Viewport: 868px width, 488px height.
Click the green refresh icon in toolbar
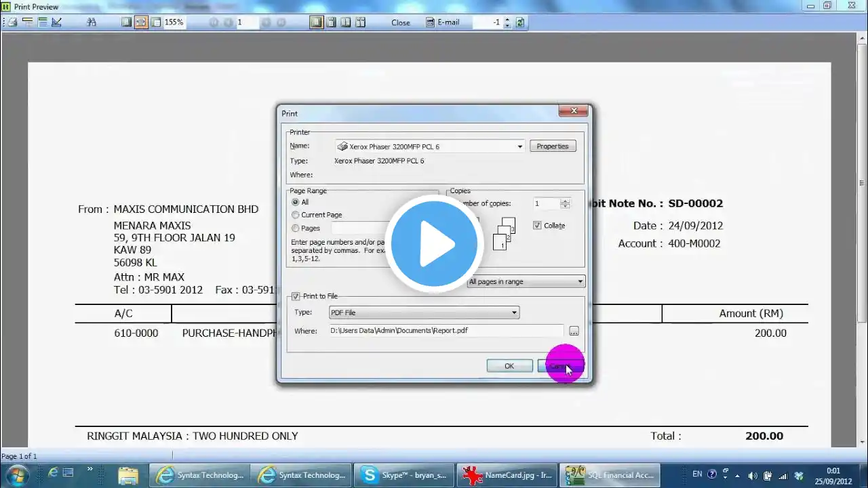[520, 22]
